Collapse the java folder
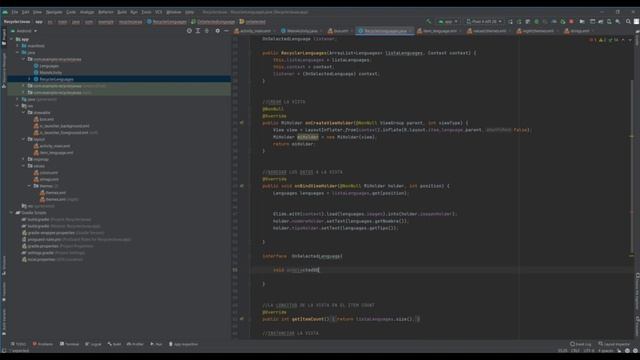 point(18,53)
